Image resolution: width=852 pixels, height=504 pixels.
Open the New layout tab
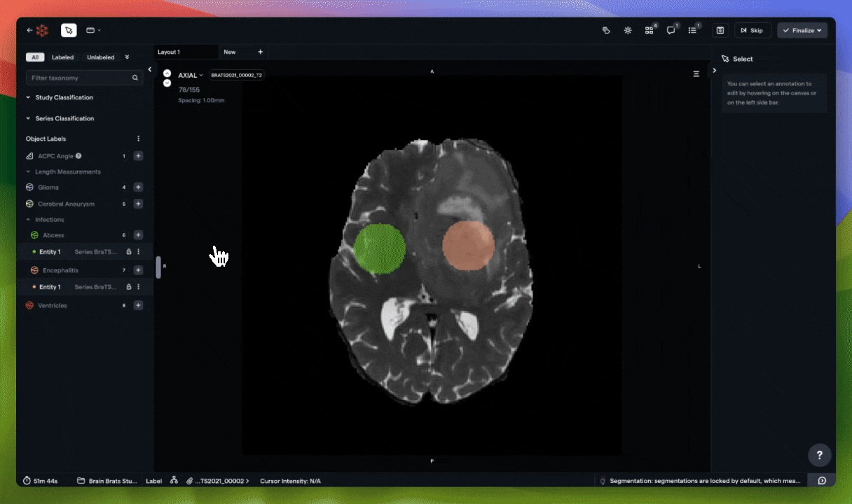tap(230, 52)
